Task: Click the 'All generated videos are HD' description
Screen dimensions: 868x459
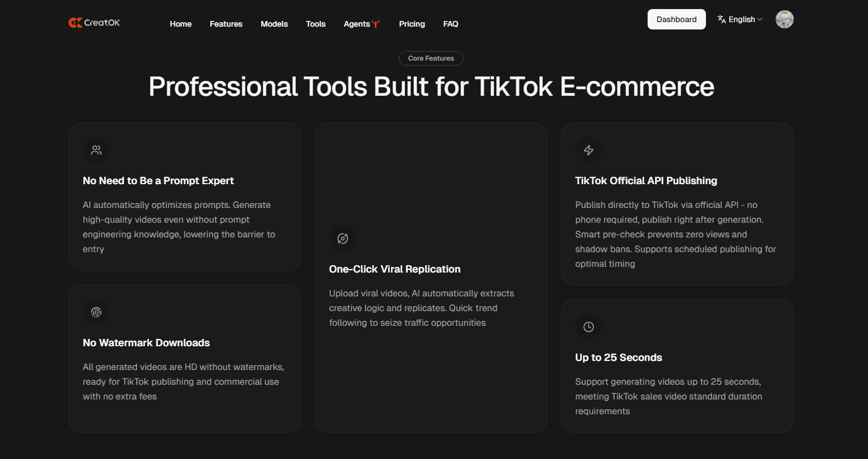Action: (x=184, y=381)
